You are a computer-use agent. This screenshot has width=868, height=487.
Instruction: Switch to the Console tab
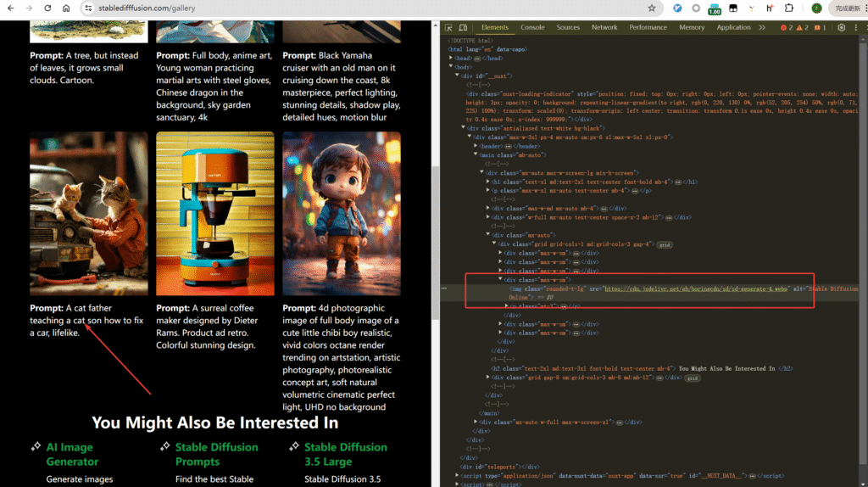pyautogui.click(x=532, y=27)
